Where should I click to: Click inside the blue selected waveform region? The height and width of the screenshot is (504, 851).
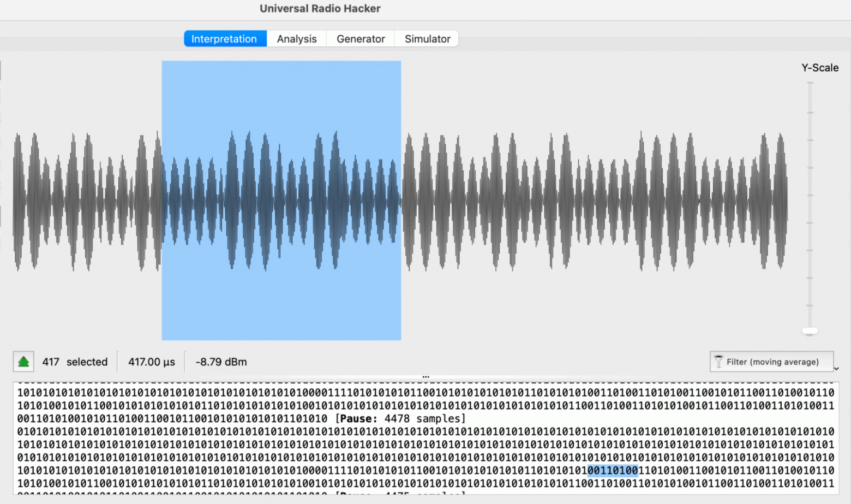coord(281,201)
